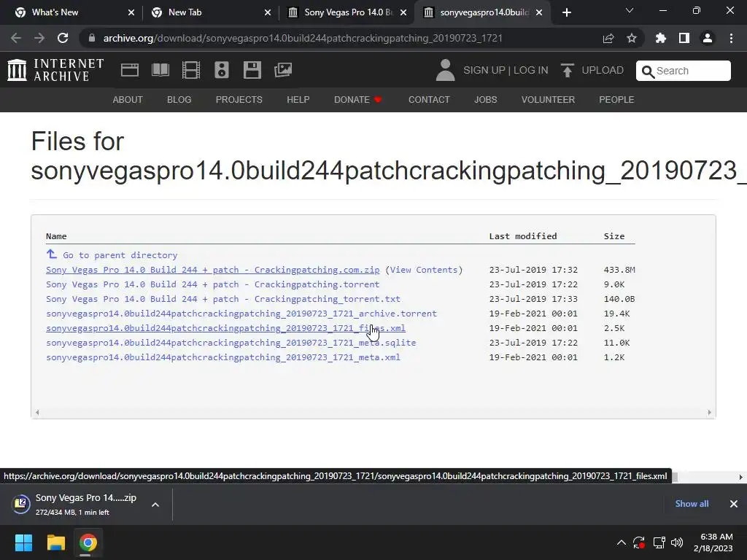This screenshot has width=747, height=560.
Task: Click the address bar URL
Action: point(303,38)
